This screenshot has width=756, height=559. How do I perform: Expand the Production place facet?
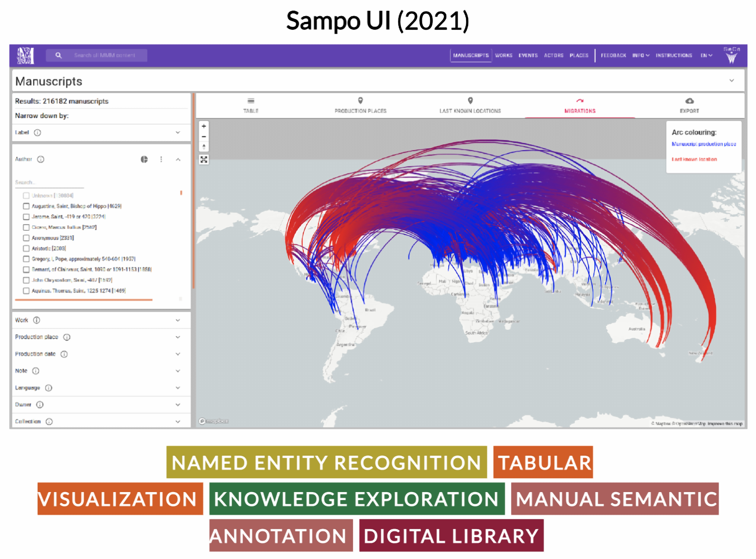tap(178, 337)
